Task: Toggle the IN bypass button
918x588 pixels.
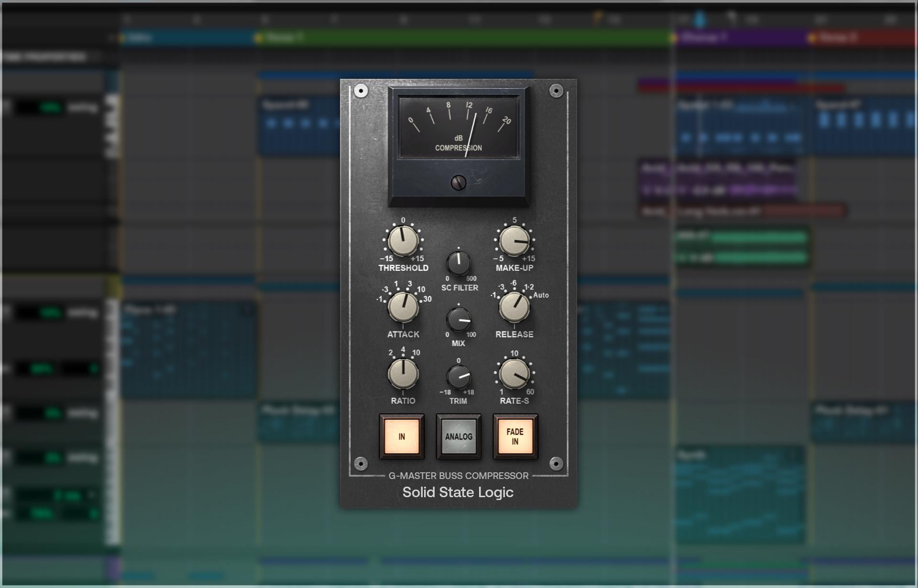Action: 402,436
